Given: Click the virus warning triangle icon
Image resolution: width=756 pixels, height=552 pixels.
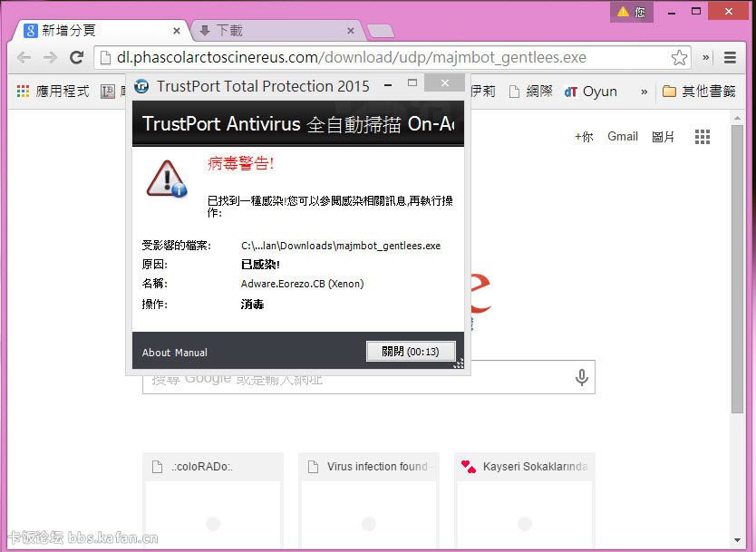Looking at the screenshot, I should (167, 179).
